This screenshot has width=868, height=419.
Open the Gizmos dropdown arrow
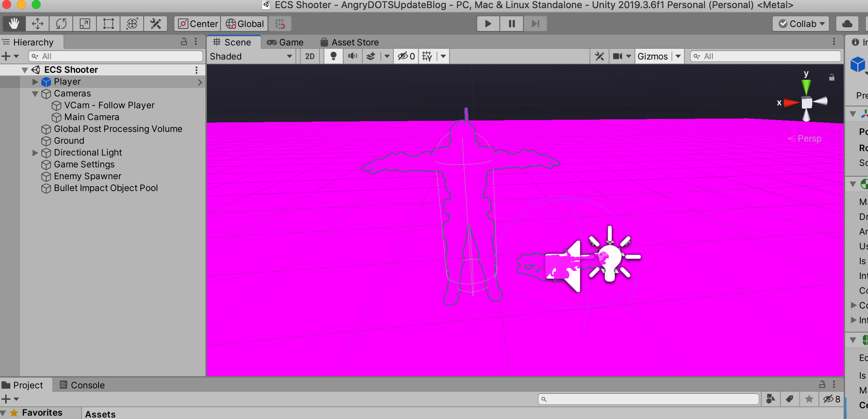click(678, 57)
